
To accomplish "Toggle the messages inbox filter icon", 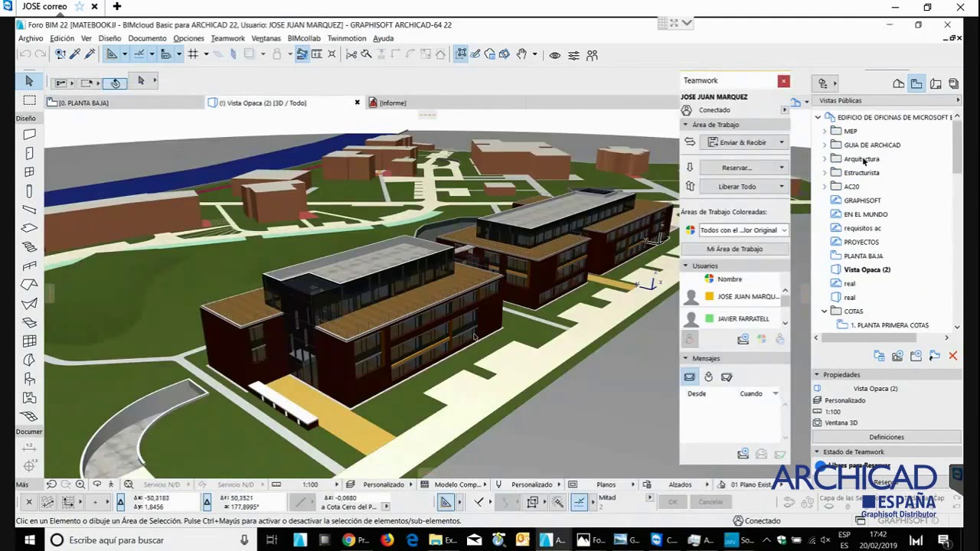I will pos(690,377).
